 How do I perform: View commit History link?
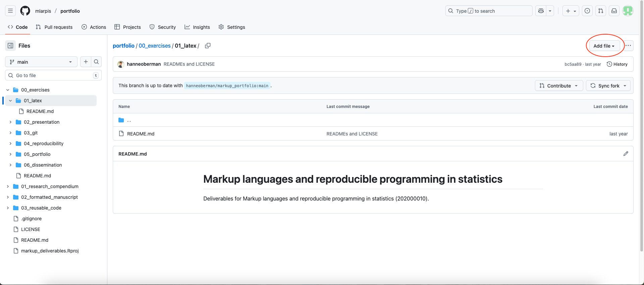click(x=617, y=64)
